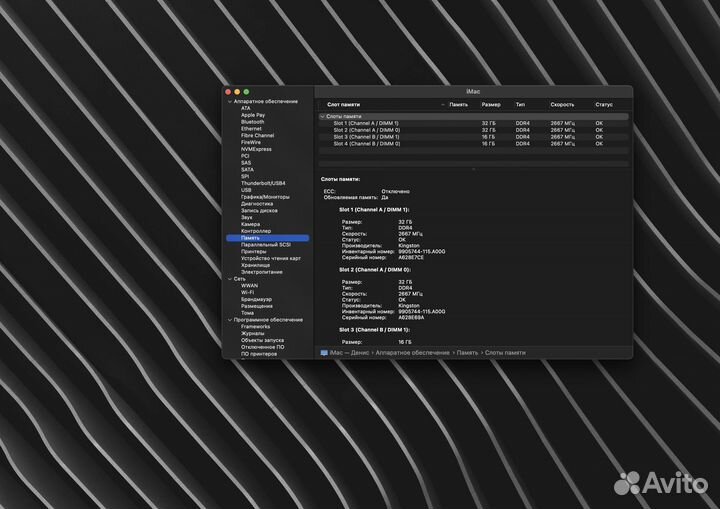The height and width of the screenshot is (509, 720).
Task: Click Аппаратное обеспечение in the path bar
Action: 413,353
